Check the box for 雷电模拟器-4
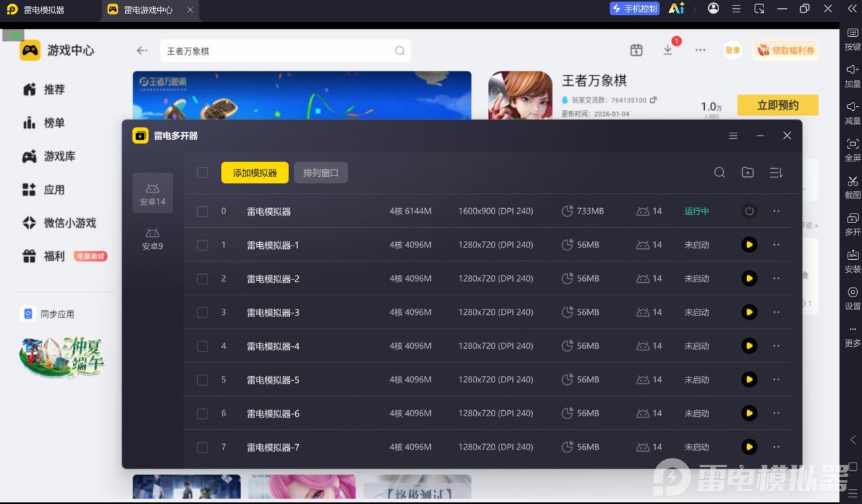Image resolution: width=862 pixels, height=504 pixels. (202, 346)
